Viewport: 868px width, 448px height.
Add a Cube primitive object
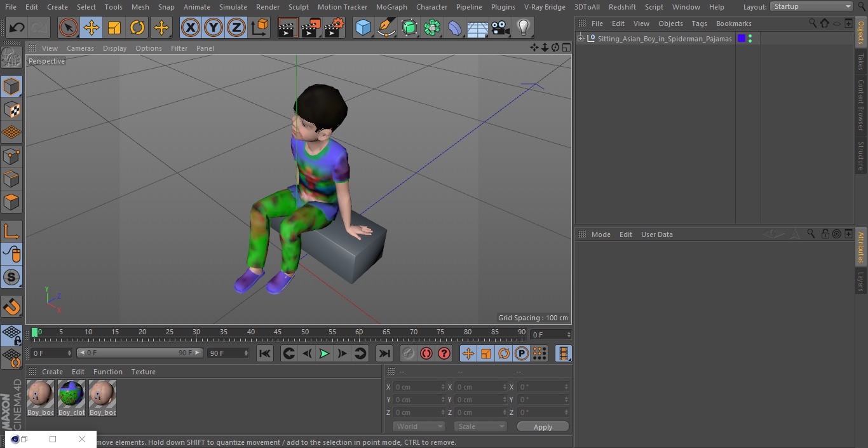coord(363,27)
